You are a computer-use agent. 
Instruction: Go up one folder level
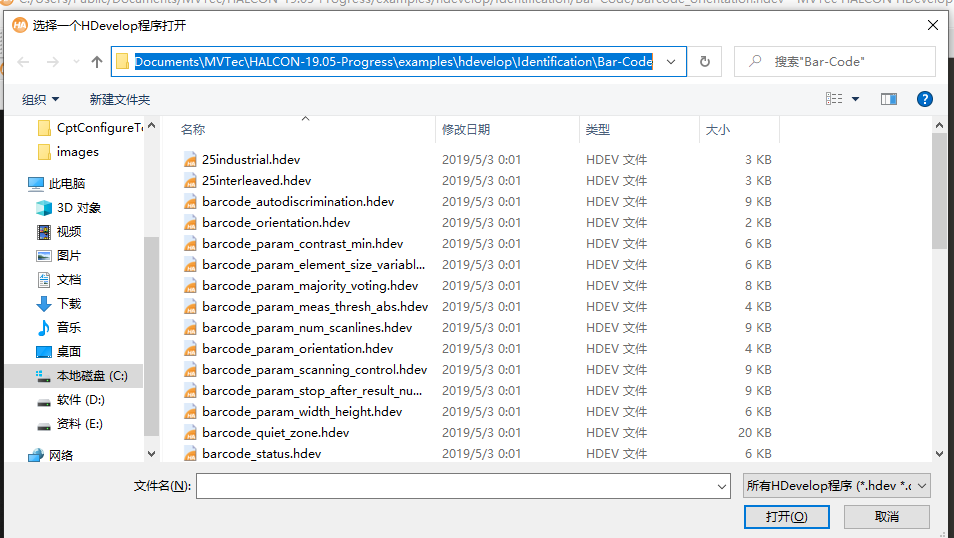97,62
